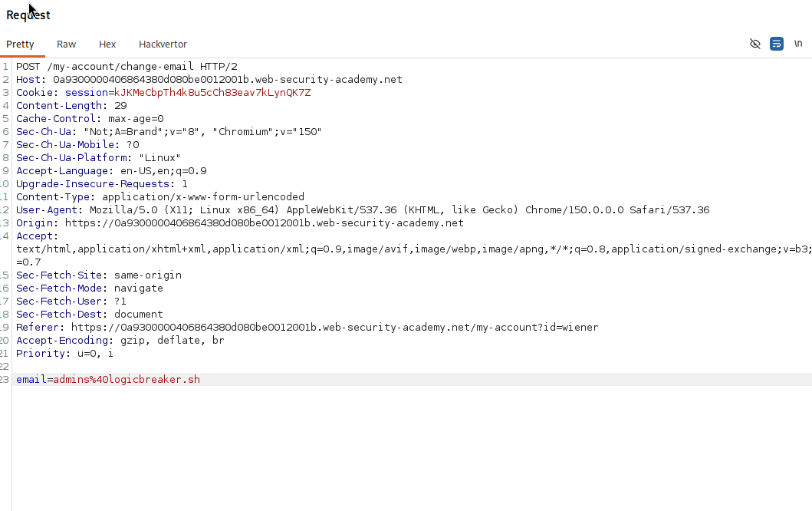
Task: Click the Origin header URL
Action: [x=264, y=223]
